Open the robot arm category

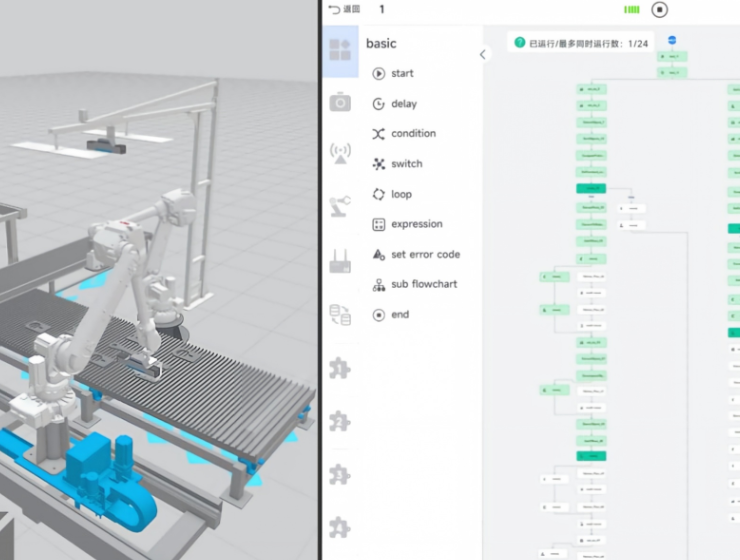[340, 206]
